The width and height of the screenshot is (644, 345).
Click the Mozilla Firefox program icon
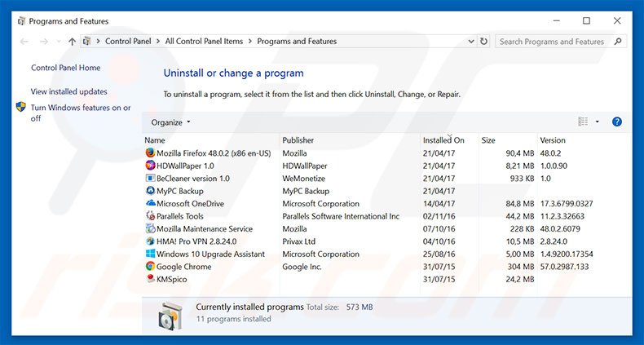click(x=150, y=153)
